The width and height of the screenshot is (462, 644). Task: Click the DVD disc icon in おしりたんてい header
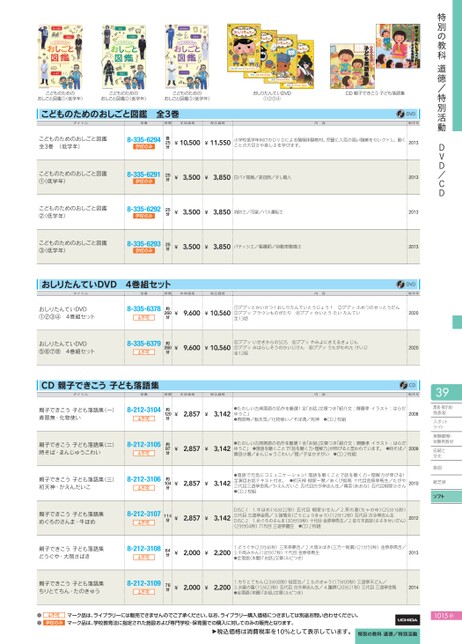[400, 284]
